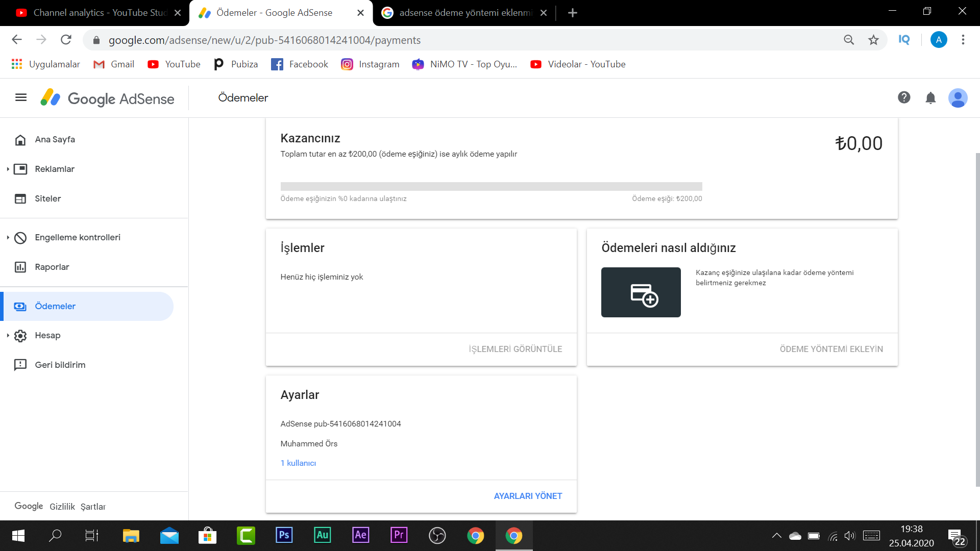Open the notifications bell icon

click(x=930, y=98)
